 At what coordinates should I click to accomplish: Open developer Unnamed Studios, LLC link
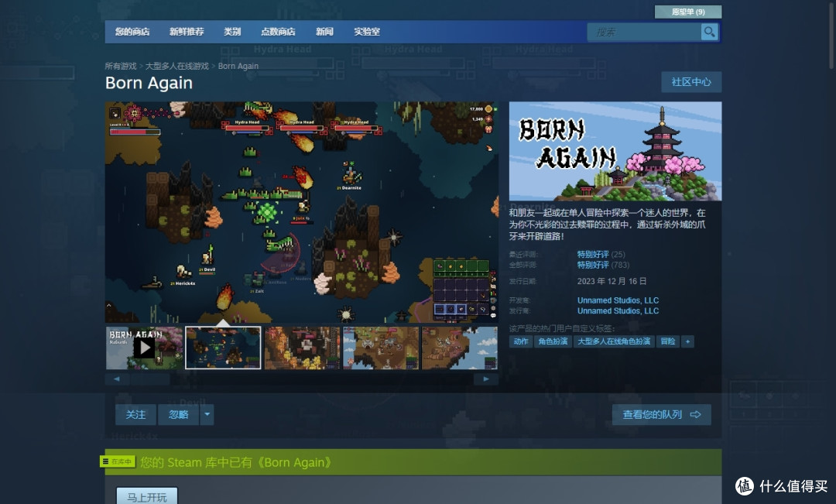pos(618,300)
